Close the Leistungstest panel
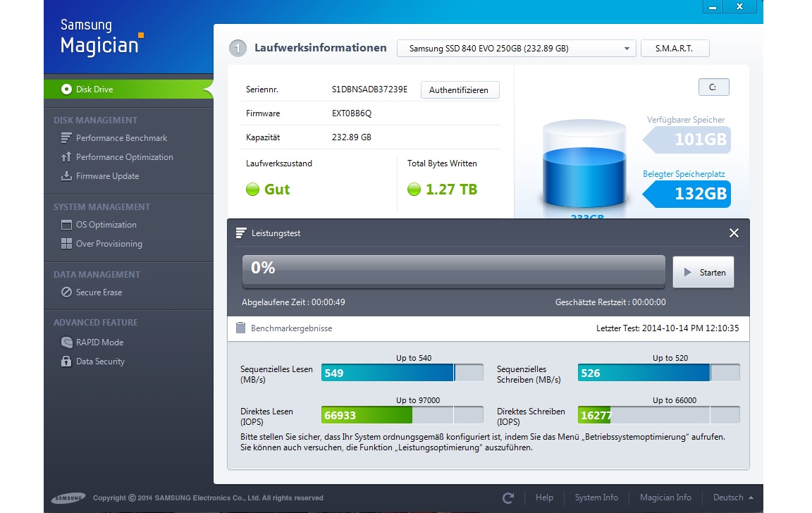The height and width of the screenshot is (513, 812). tap(734, 233)
